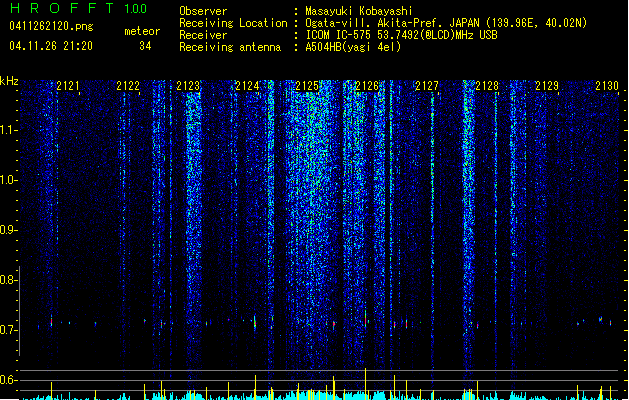Click the meteor count label
The width and height of the screenshot is (629, 400).
click(142, 31)
